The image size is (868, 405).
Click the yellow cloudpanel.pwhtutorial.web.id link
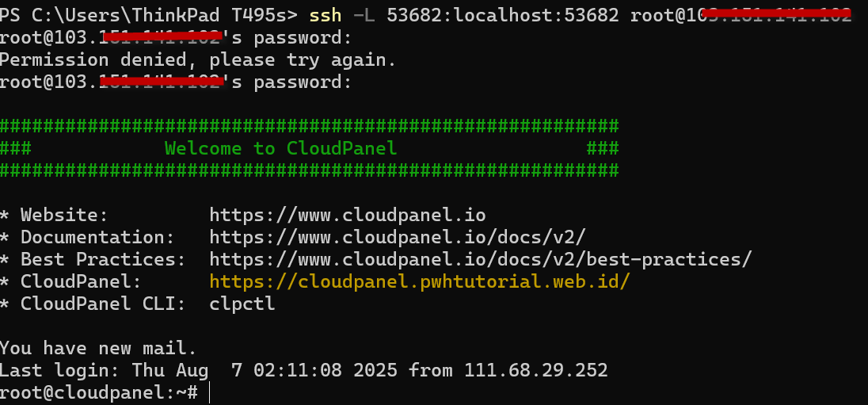(420, 281)
